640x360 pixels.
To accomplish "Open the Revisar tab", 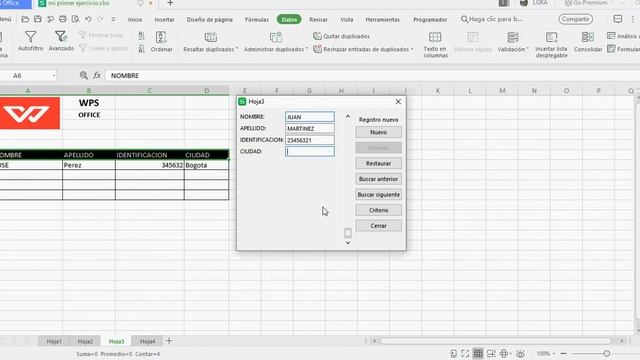I will [318, 20].
